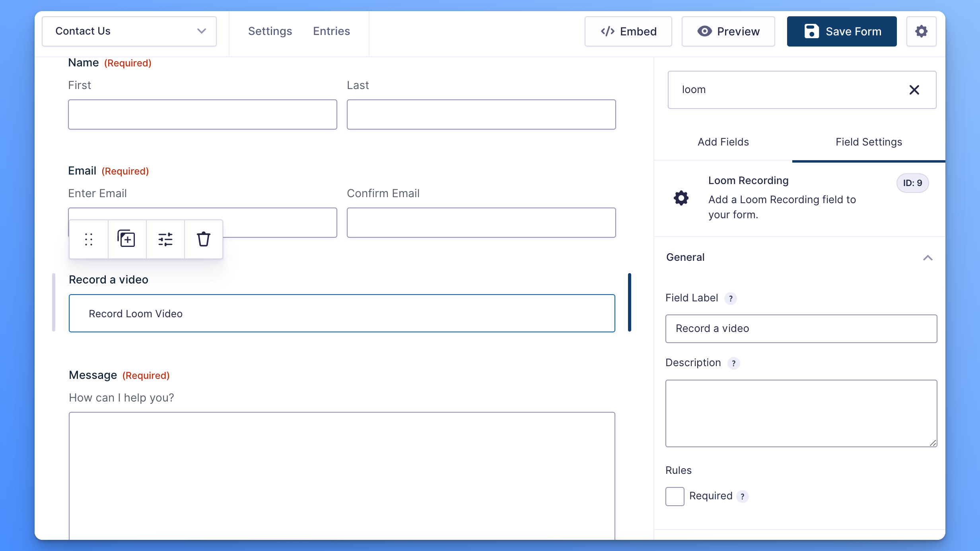The image size is (980, 551).
Task: Toggle the Required checkbox
Action: [675, 496]
